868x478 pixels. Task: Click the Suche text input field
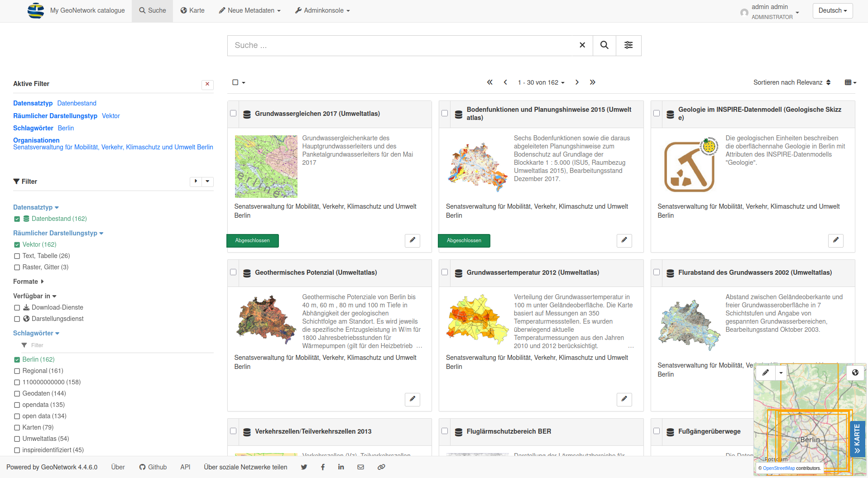pyautogui.click(x=403, y=45)
